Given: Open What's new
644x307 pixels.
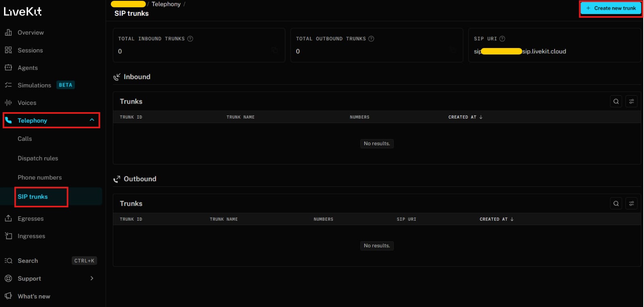Looking at the screenshot, I should tap(34, 296).
